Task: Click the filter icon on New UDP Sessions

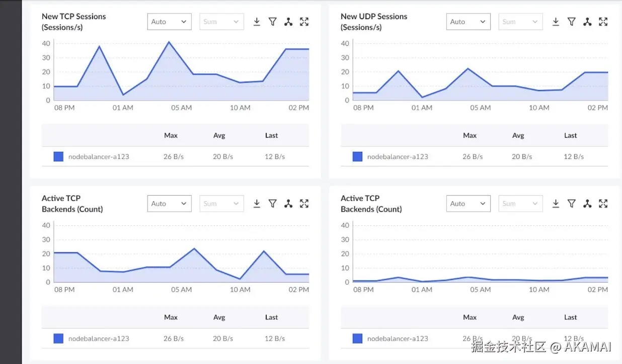Action: (571, 22)
